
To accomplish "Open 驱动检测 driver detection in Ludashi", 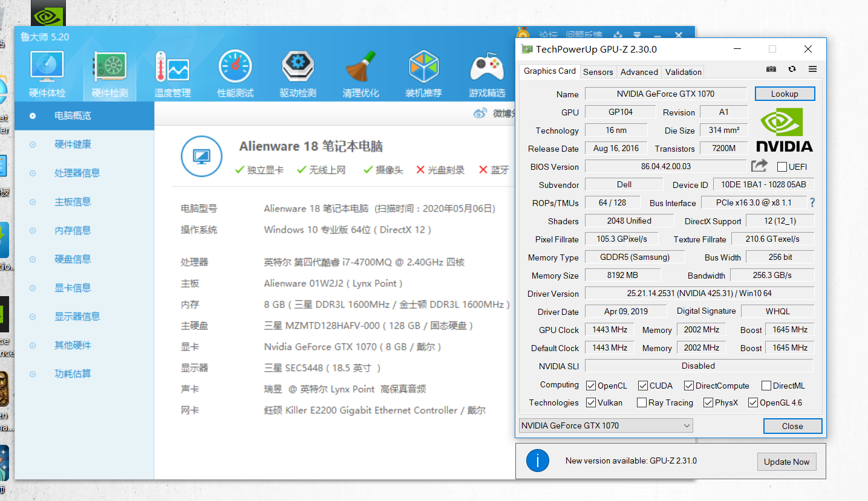I will point(298,75).
